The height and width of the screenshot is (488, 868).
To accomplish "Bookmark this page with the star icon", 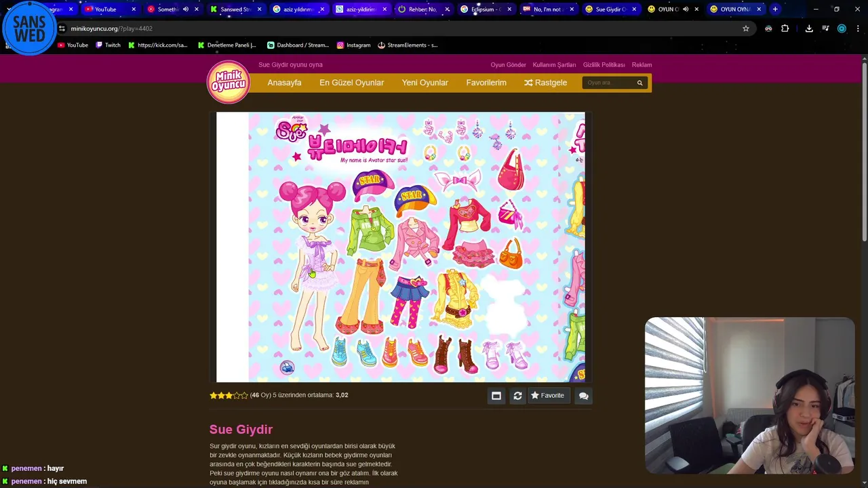I will [x=746, y=28].
